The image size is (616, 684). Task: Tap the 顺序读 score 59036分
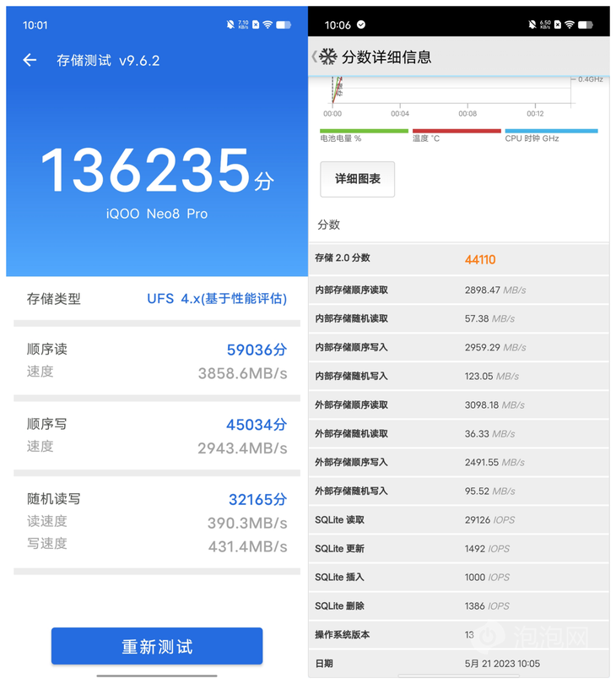[257, 350]
